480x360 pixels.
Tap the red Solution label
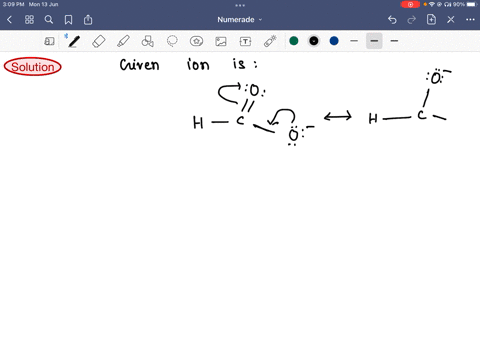[33, 67]
